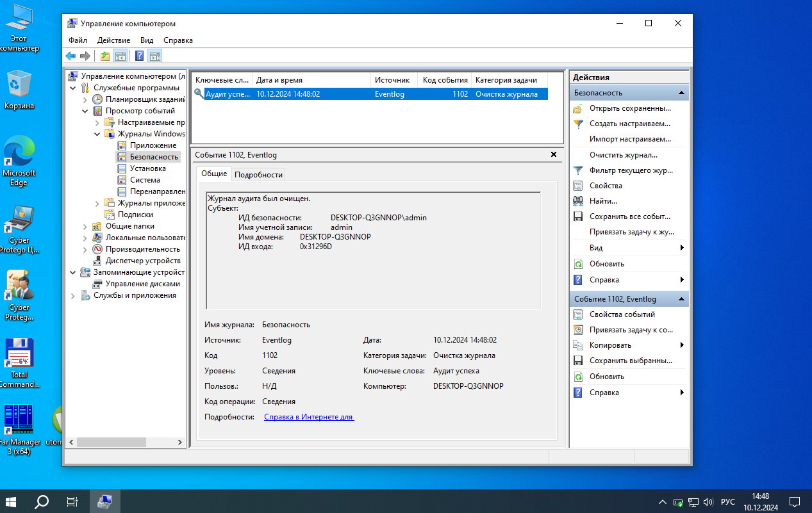
Task: Open the Windows Start menu
Action: point(12,501)
